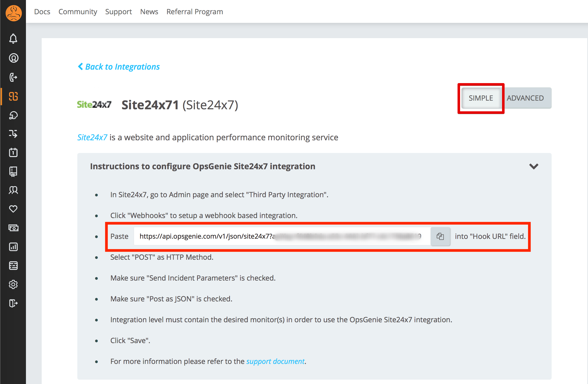Viewport: 588px width, 384px height.
Task: Open the support document link
Action: click(275, 361)
